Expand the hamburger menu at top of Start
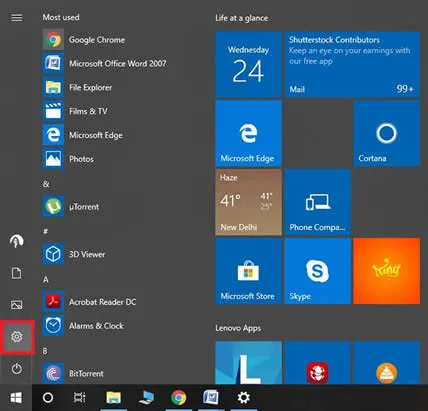This screenshot has width=428, height=411. tap(17, 18)
